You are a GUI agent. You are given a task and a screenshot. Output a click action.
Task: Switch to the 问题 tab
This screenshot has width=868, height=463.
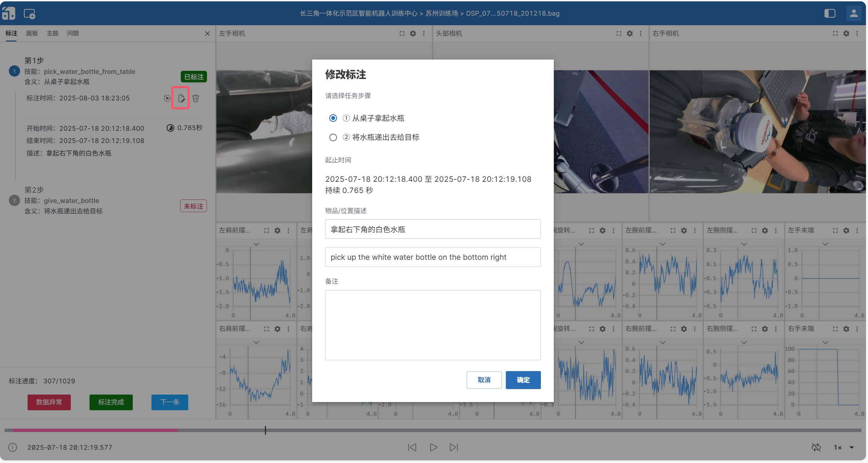click(73, 33)
